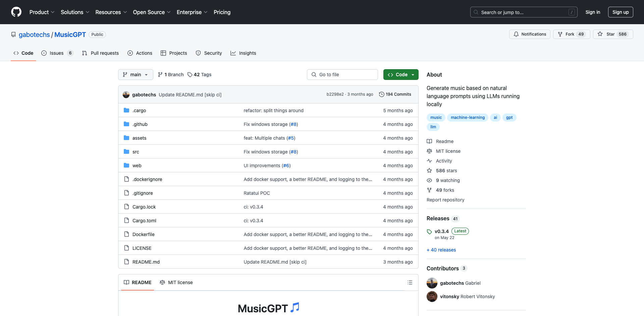The width and height of the screenshot is (644, 316).
Task: Open the .gitignore file
Action: 143,193
